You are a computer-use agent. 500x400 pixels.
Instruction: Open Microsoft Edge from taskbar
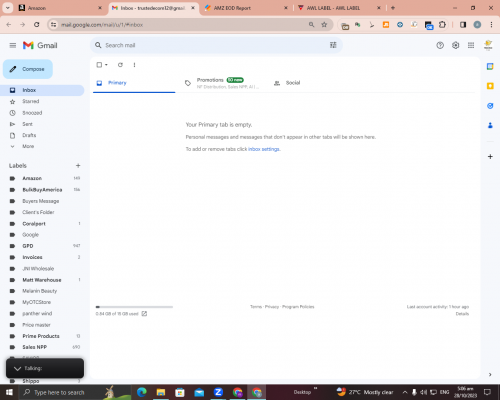tap(142, 392)
